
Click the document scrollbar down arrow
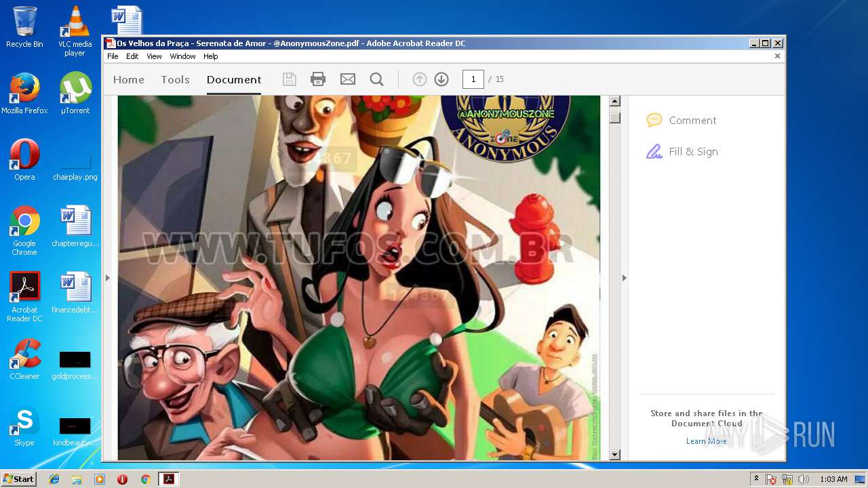[615, 455]
